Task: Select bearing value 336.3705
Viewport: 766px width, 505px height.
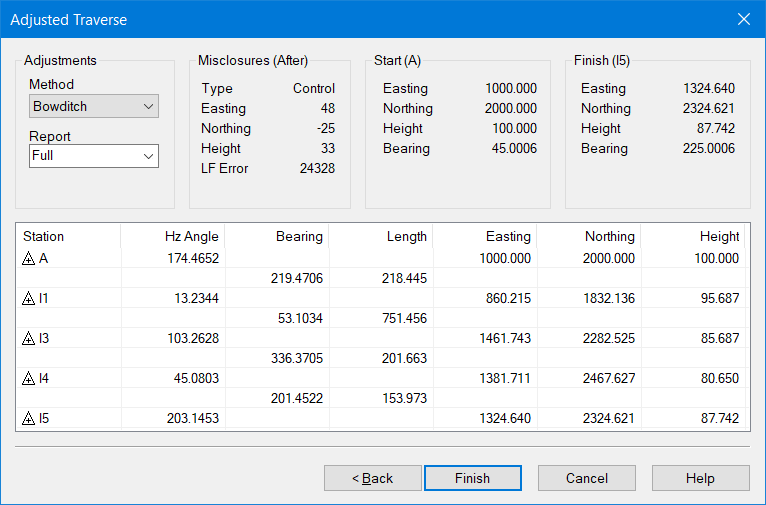Action: [x=297, y=358]
